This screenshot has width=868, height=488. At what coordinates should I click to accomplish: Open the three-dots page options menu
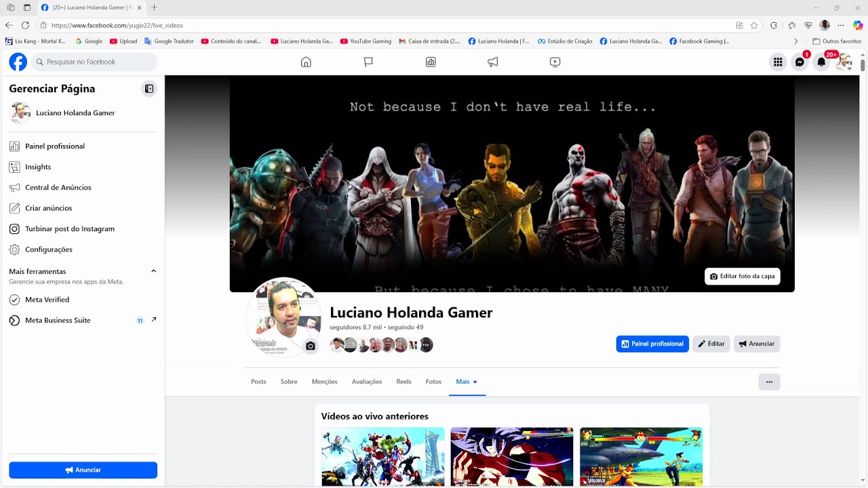pyautogui.click(x=769, y=382)
